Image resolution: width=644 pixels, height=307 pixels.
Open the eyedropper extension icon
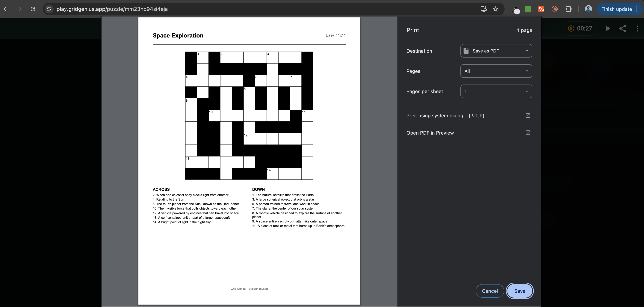click(x=516, y=10)
